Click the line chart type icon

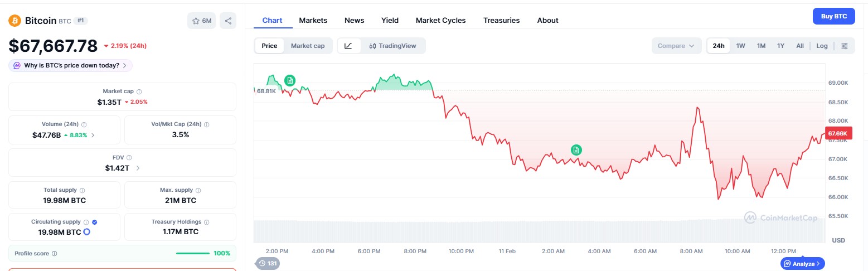click(x=348, y=46)
